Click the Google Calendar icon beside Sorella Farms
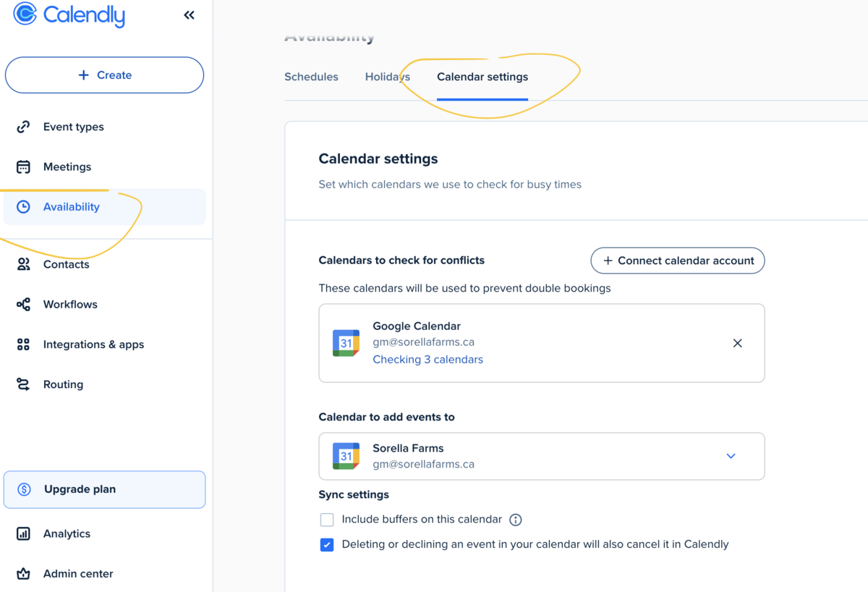This screenshot has width=868, height=592. pos(346,456)
